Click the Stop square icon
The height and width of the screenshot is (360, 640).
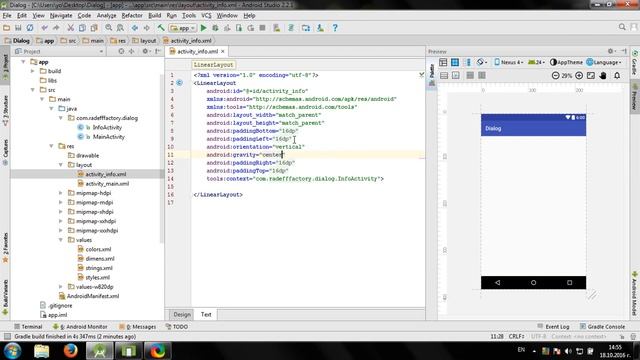(262, 28)
